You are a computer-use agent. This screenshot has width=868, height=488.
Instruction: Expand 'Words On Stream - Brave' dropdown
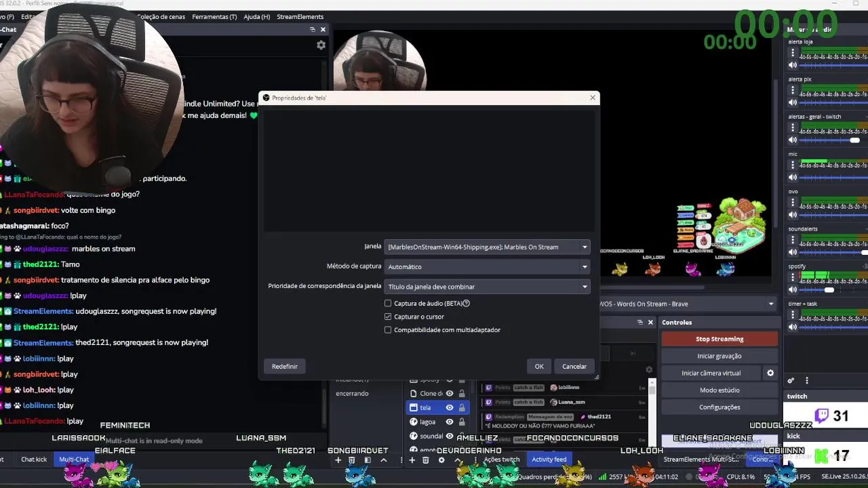770,304
